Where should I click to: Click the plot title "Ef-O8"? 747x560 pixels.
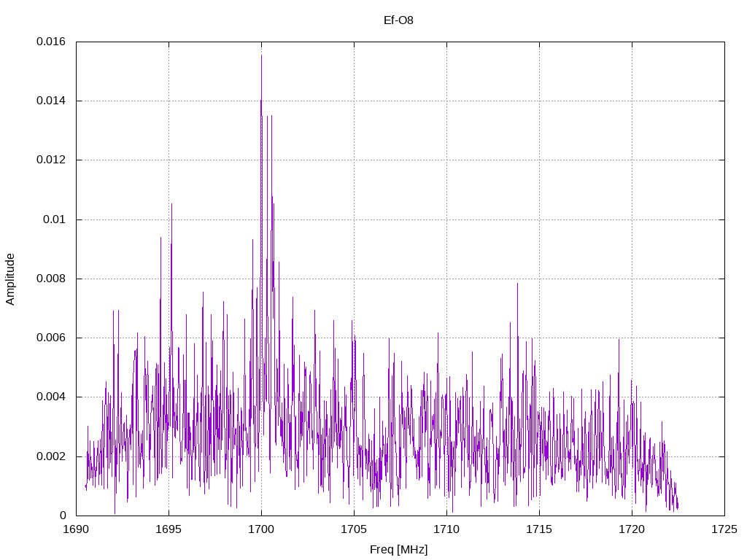398,20
